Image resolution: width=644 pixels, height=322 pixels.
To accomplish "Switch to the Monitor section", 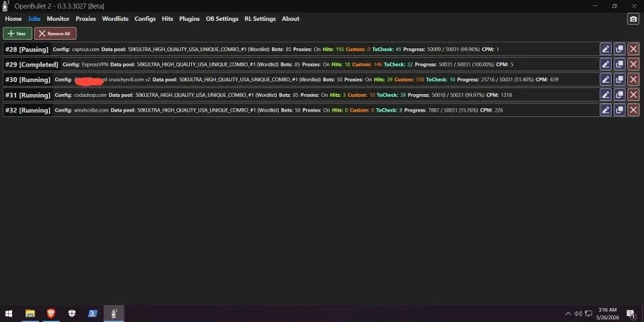I will click(58, 19).
